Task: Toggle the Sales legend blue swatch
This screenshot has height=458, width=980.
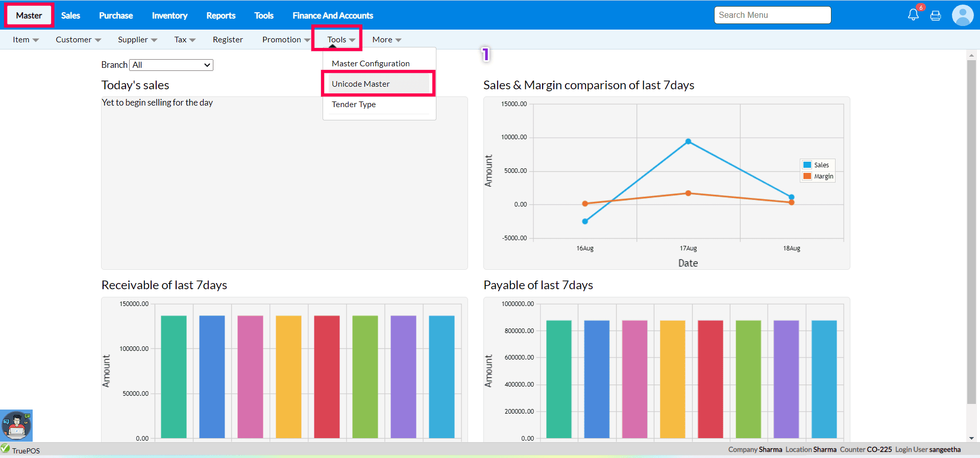Action: click(x=807, y=165)
